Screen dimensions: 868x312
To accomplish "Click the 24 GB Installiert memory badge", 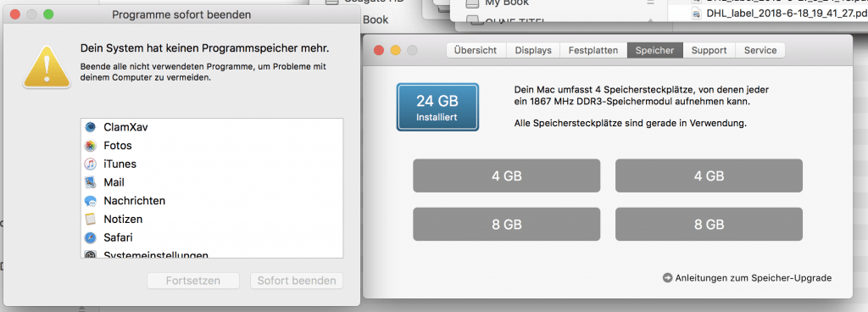I will tap(437, 108).
